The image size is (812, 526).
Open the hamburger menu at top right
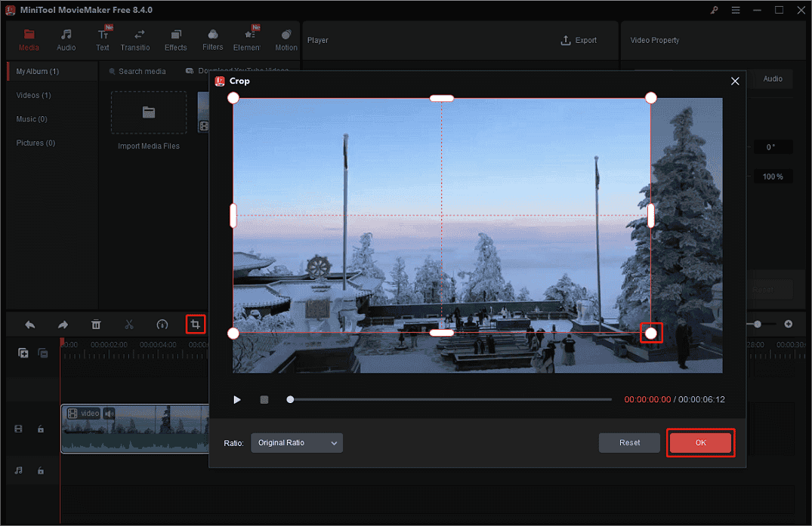point(734,10)
